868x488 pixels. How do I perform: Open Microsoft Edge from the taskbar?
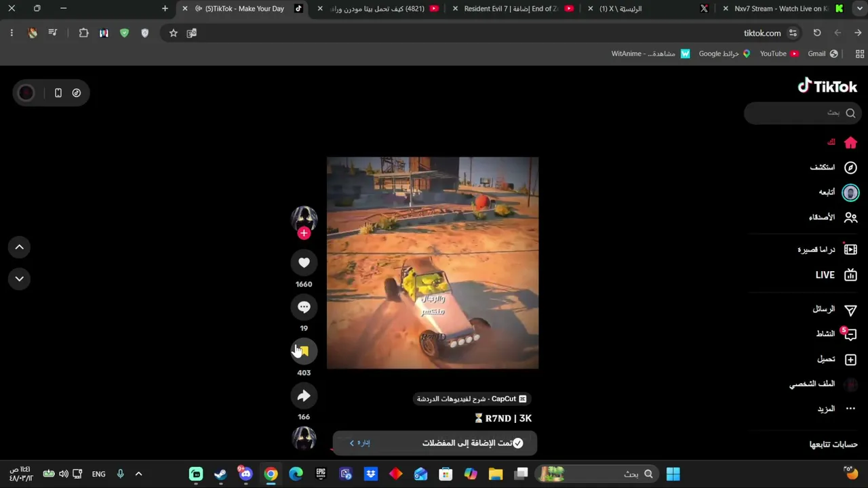coord(296,474)
